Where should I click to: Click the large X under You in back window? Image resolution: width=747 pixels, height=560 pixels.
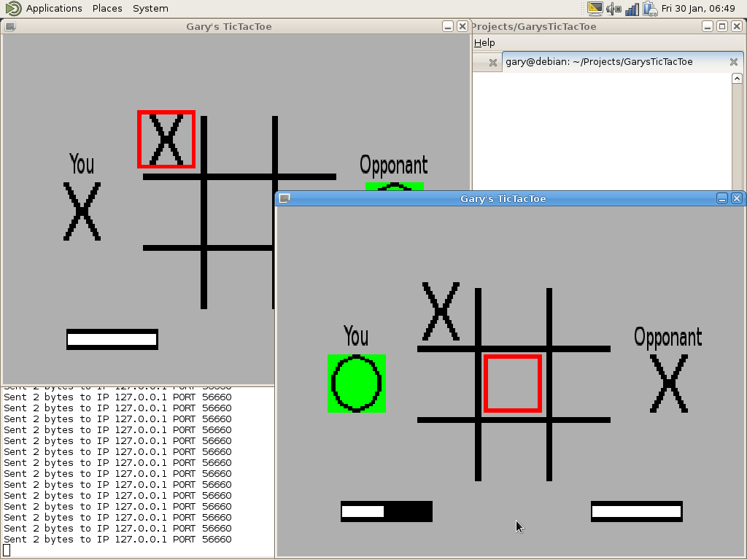click(82, 211)
